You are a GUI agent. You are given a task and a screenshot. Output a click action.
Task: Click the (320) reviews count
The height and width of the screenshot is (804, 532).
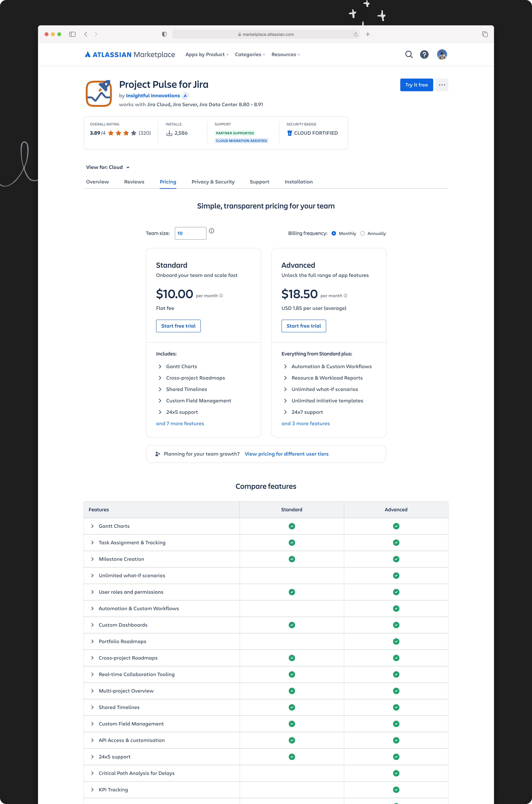(145, 133)
